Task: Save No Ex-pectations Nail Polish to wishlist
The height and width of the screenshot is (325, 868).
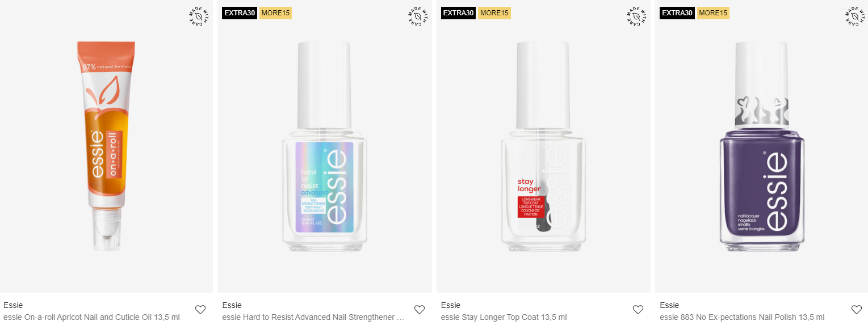Action: click(x=857, y=310)
